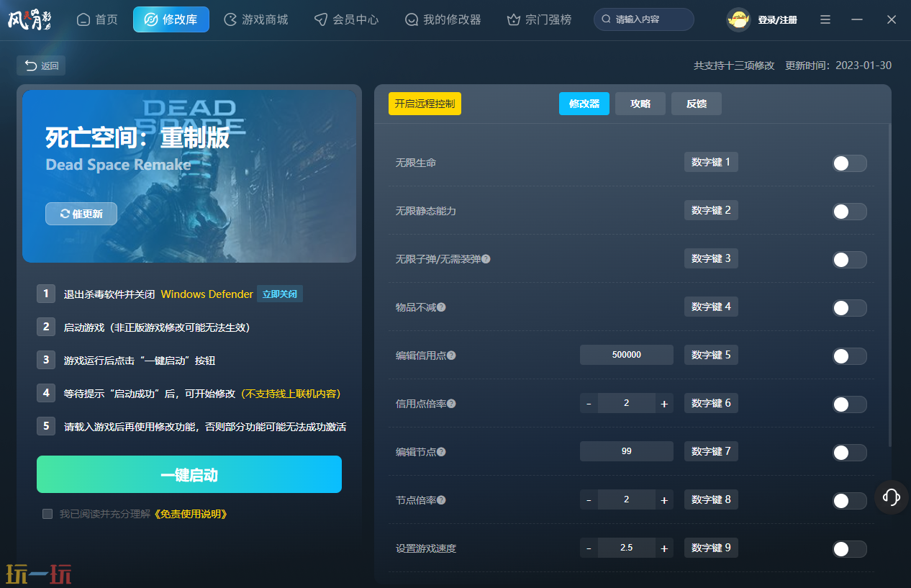Click help icon next to 编辑信用点
Viewport: 911px width, 588px height.
(x=451, y=356)
